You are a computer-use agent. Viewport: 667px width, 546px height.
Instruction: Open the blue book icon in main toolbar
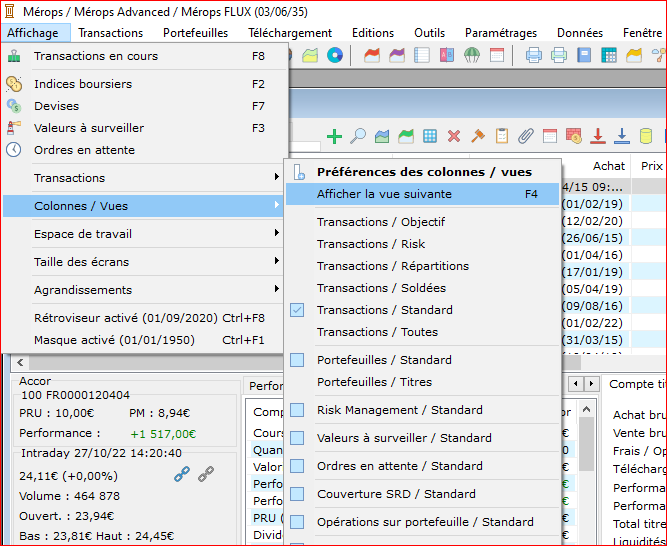[584, 56]
